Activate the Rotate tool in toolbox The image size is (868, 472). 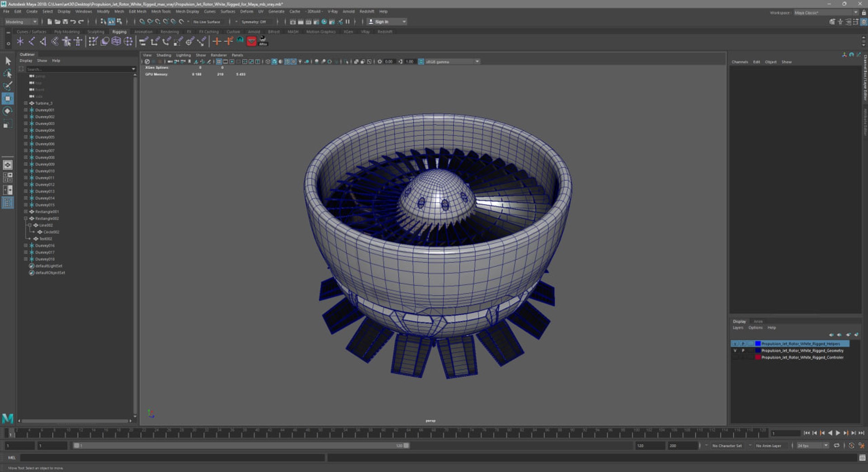pyautogui.click(x=8, y=111)
